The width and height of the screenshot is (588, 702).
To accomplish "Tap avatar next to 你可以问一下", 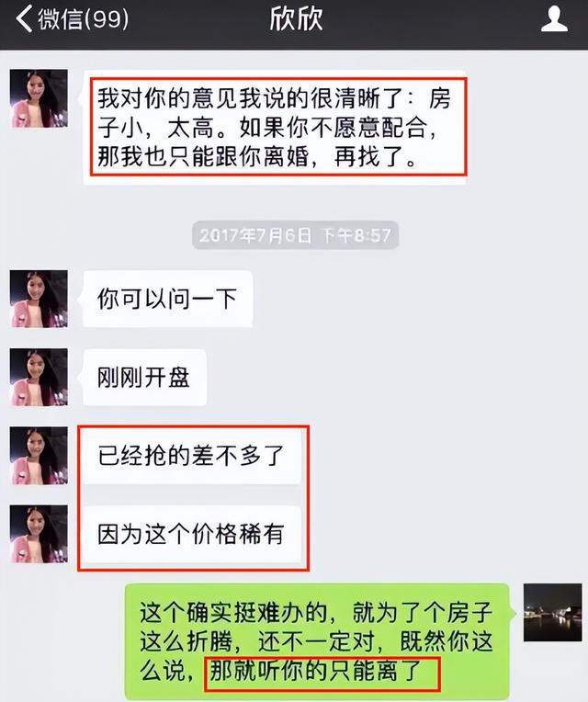I will [39, 299].
